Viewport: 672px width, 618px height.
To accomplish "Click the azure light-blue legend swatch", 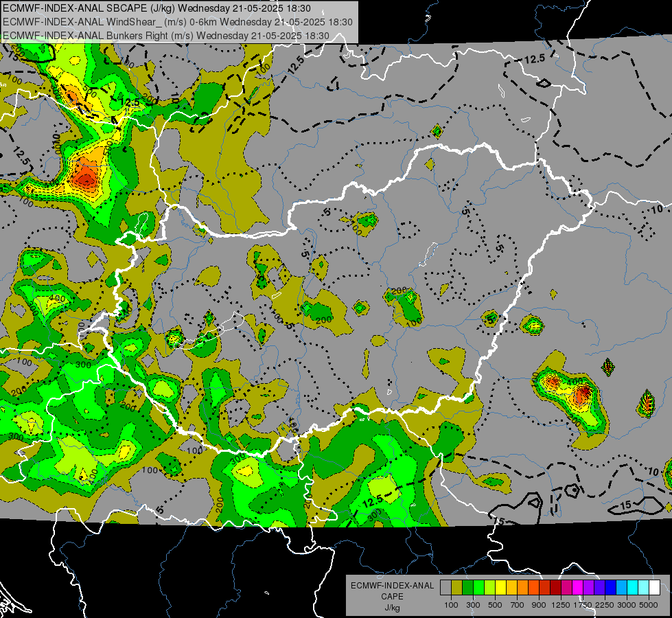I will click(621, 588).
